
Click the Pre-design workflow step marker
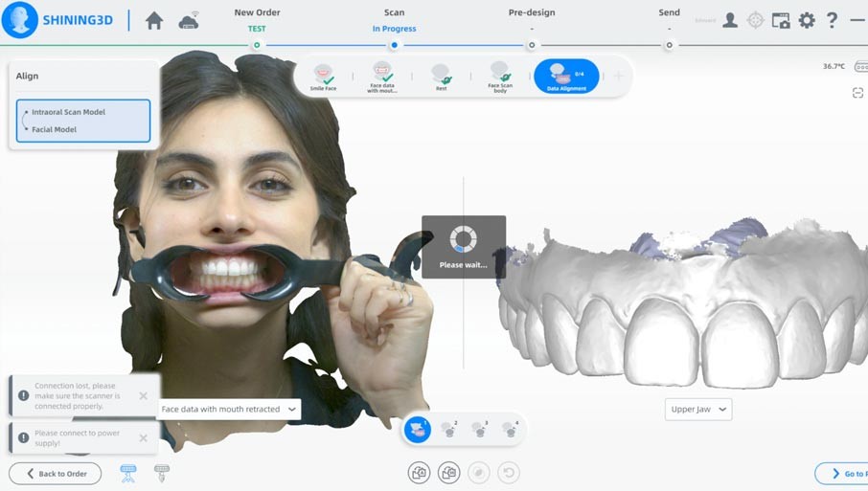pos(532,45)
